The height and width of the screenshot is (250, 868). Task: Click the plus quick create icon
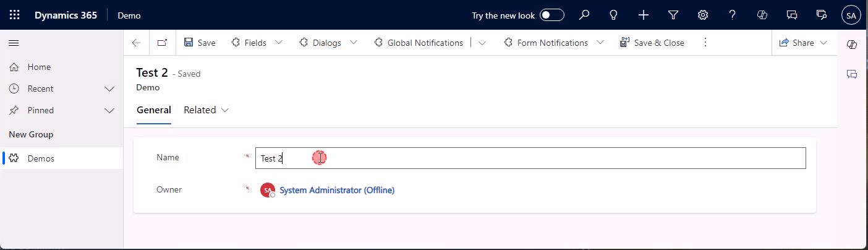click(x=644, y=15)
